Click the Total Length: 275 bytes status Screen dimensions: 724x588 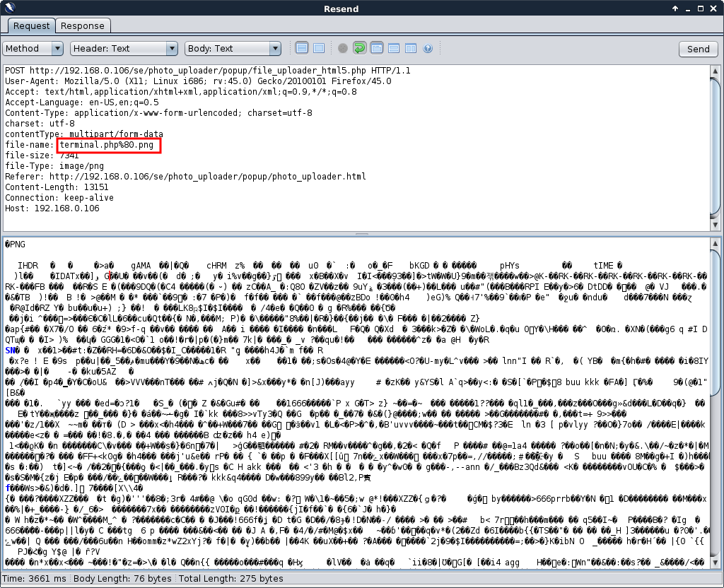coord(231,578)
